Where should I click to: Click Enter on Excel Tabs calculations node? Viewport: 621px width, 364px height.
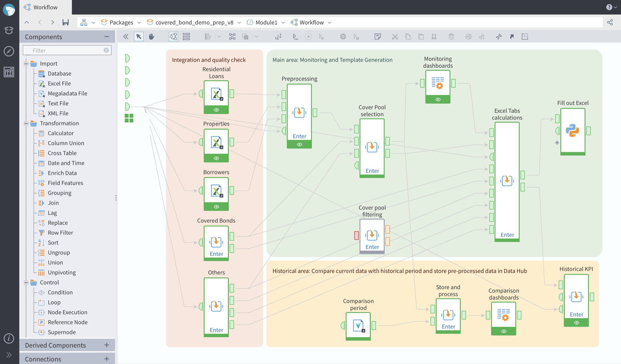507,235
